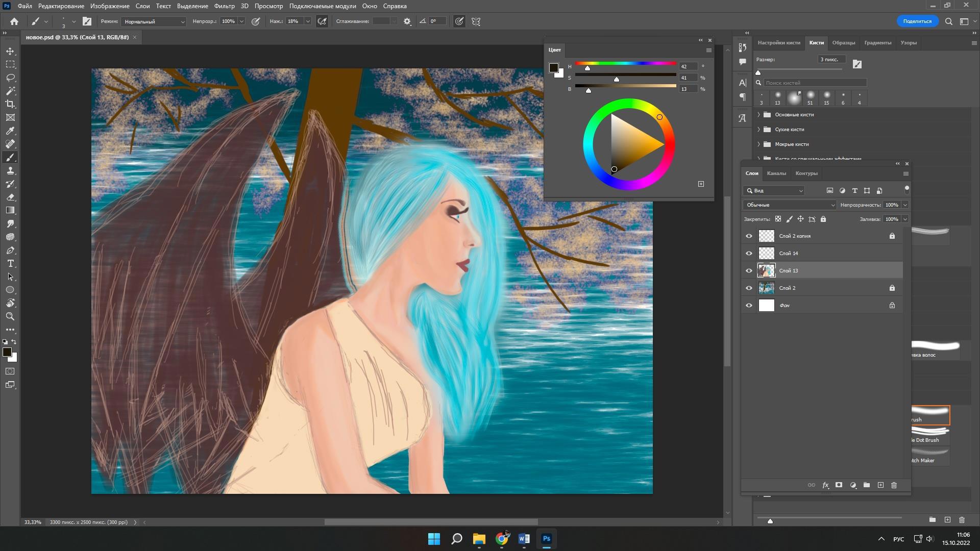Delete layer with trash icon
The height and width of the screenshot is (551, 980).
[x=894, y=485]
